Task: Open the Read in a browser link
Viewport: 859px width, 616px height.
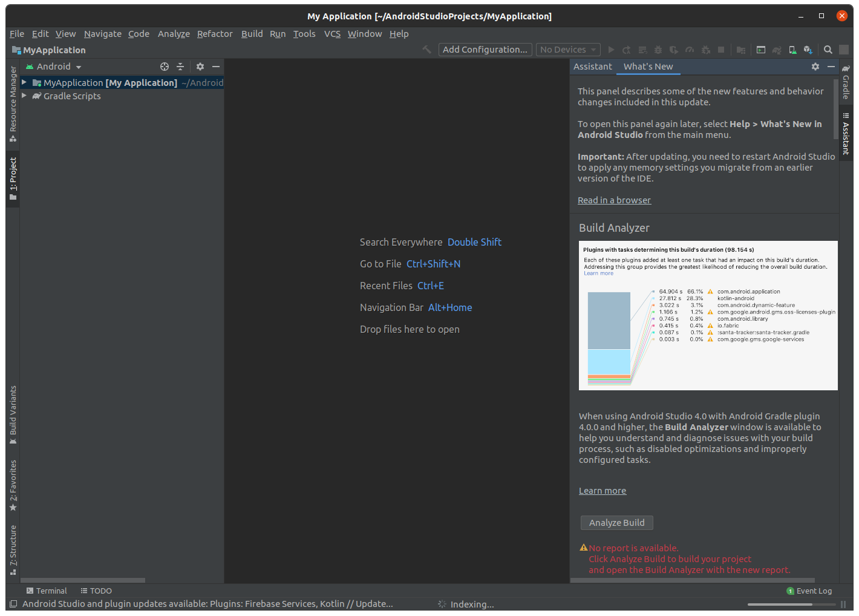Action: point(614,200)
